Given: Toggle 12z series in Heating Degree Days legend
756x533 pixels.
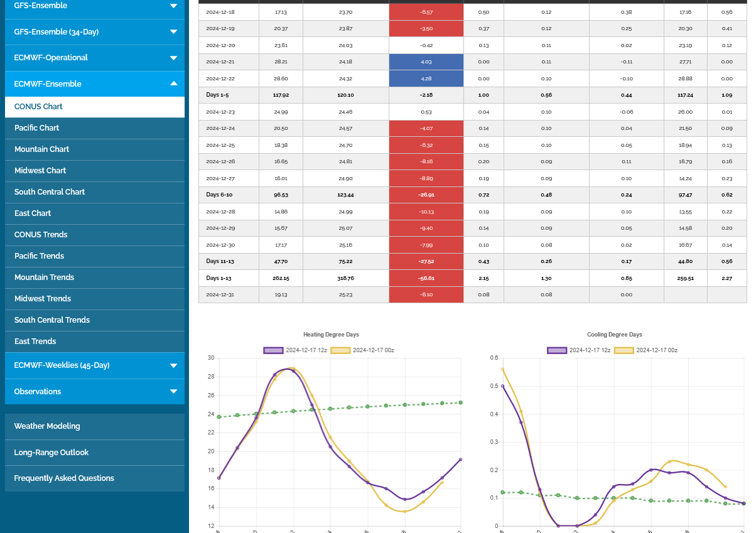Looking at the screenshot, I should click(274, 350).
